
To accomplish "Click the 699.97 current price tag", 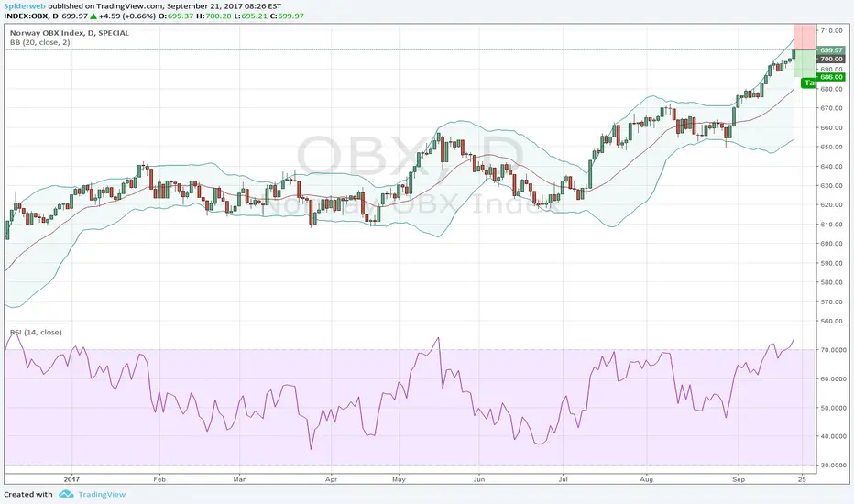I will 830,50.
